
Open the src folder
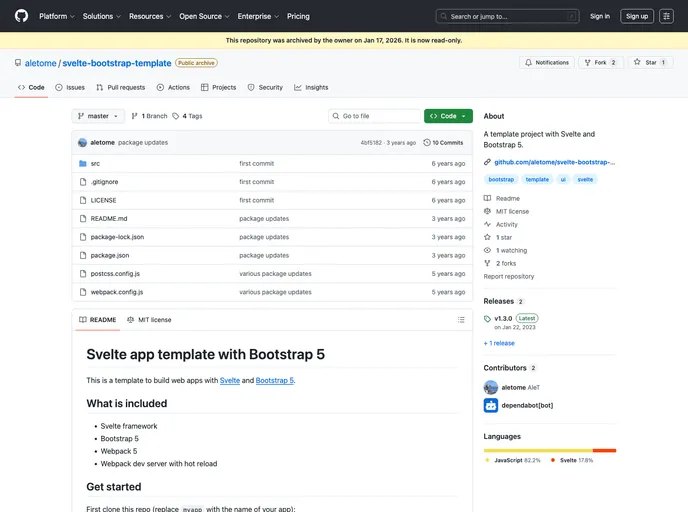tap(95, 163)
